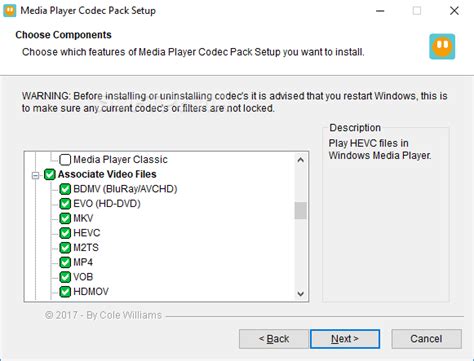Viewport: 474px width, 361px height.
Task: Click the component list scroll down arrow
Action: (x=301, y=294)
